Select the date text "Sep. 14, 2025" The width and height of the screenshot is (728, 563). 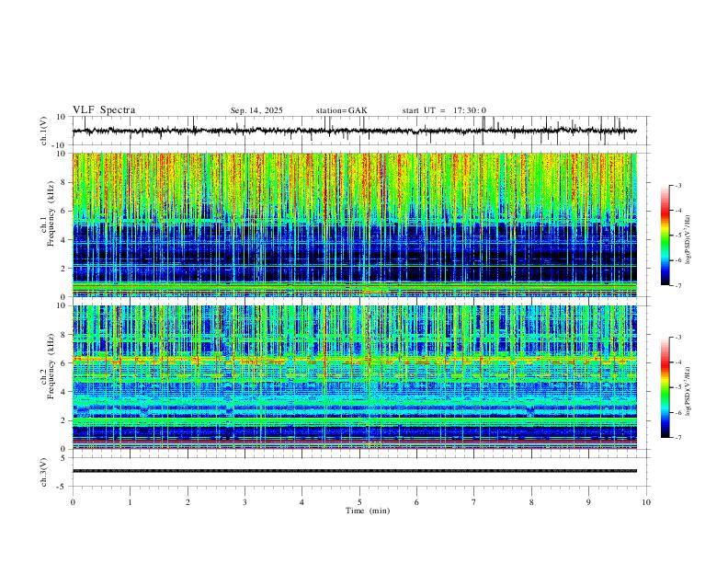coord(256,110)
